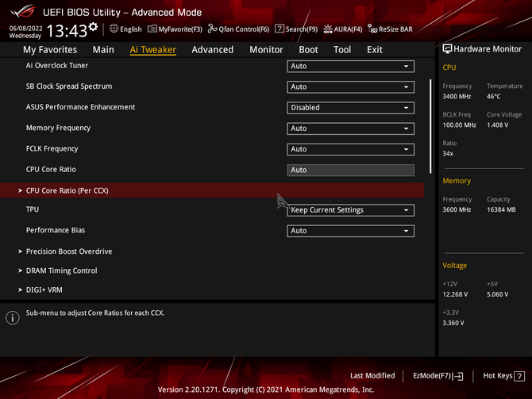The image size is (532, 399).
Task: Click the 100.00 MHz BCLK value
Action: (460, 125)
